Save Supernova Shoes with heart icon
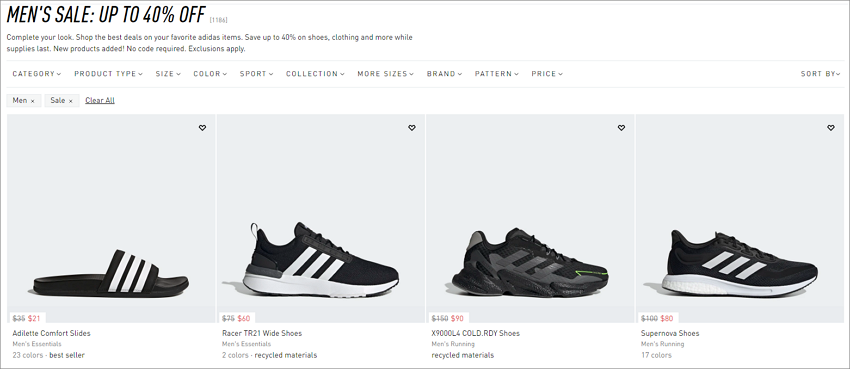This screenshot has width=850, height=369. (831, 128)
